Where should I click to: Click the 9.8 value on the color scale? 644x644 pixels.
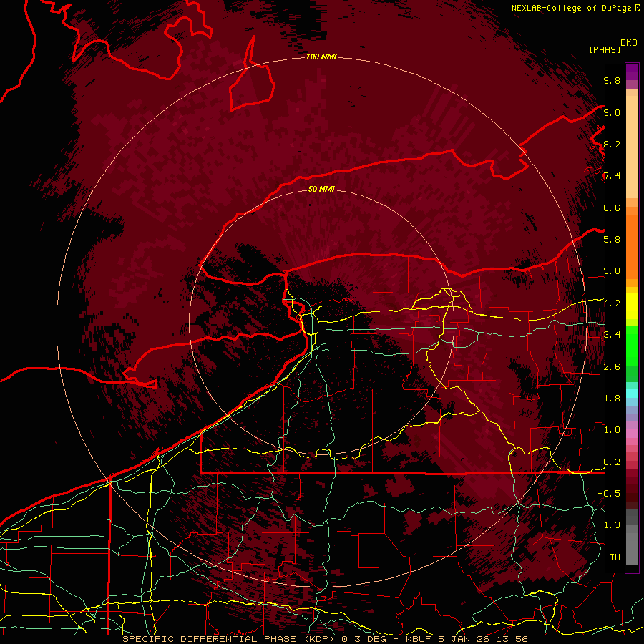tap(612, 80)
